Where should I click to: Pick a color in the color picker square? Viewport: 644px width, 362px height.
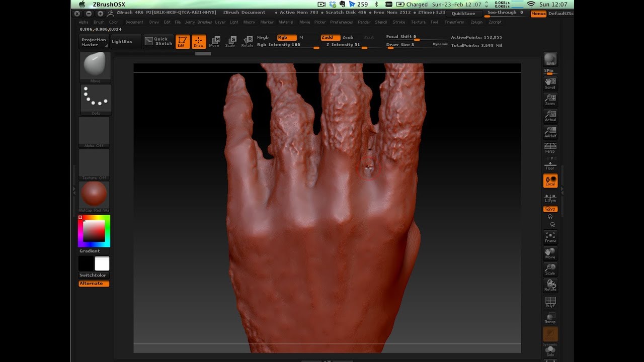94,231
